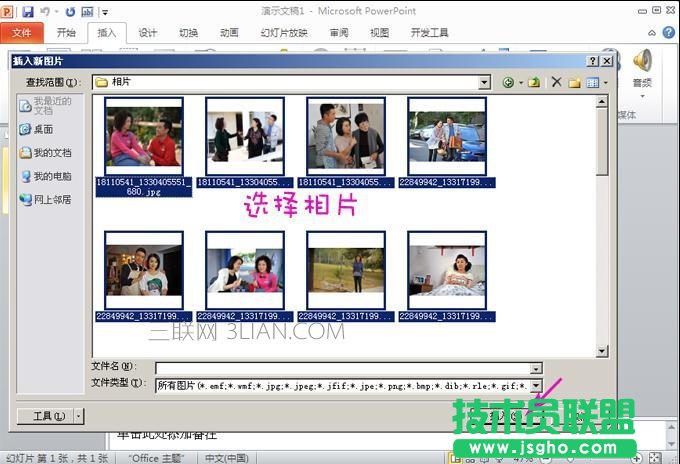Open the Views dropdown arrow
Viewport: 680px width, 464px height.
click(x=605, y=82)
